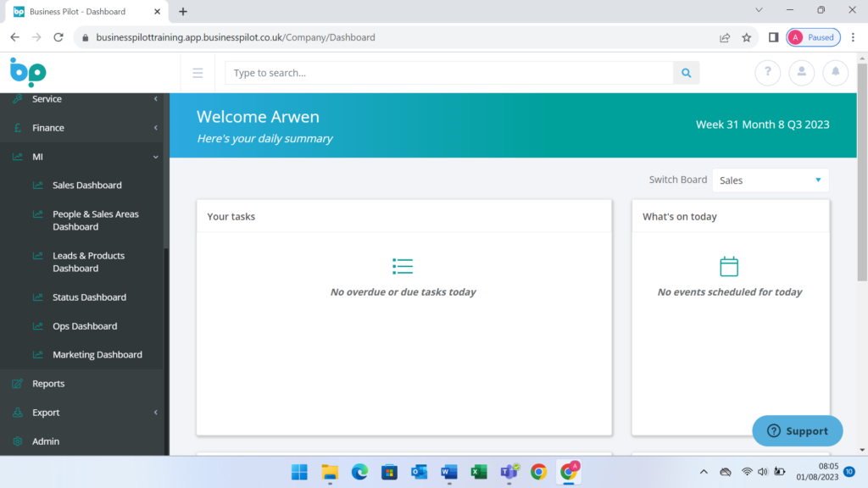Click the magnifier search button

point(687,73)
